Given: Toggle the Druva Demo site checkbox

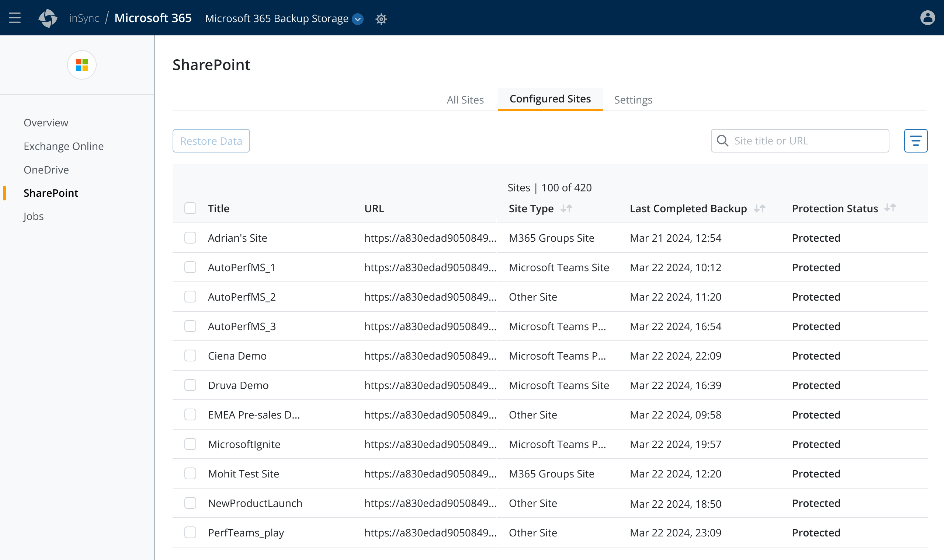Looking at the screenshot, I should [x=190, y=385].
